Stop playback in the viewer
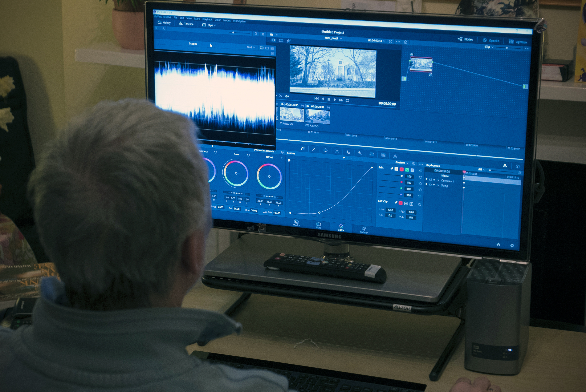 click(x=329, y=99)
